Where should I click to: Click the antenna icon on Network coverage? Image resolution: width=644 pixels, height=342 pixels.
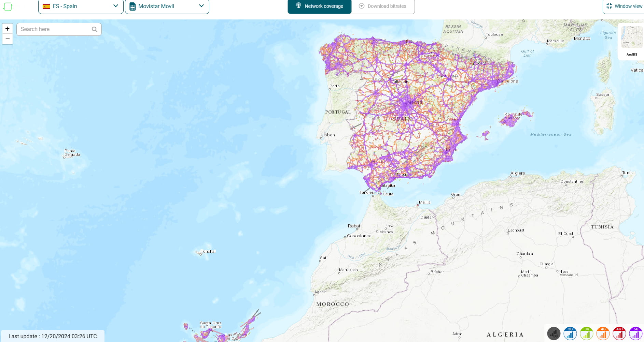[299, 6]
